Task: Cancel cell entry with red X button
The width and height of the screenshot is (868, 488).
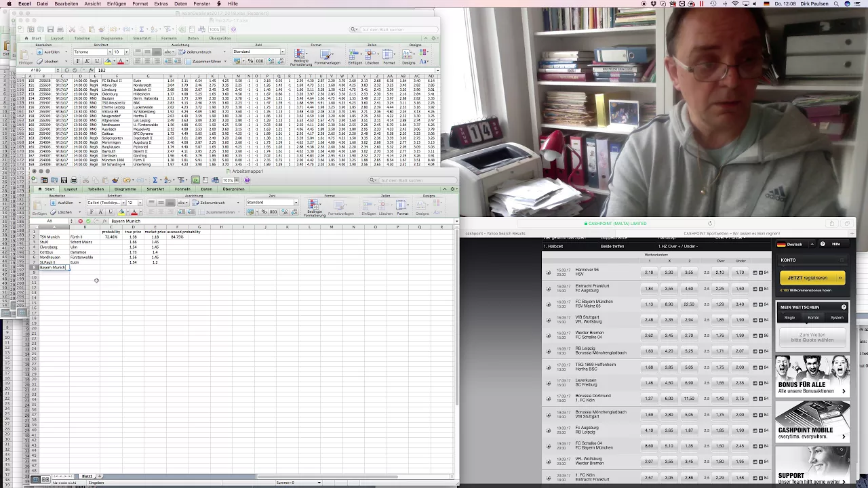Action: click(x=80, y=221)
